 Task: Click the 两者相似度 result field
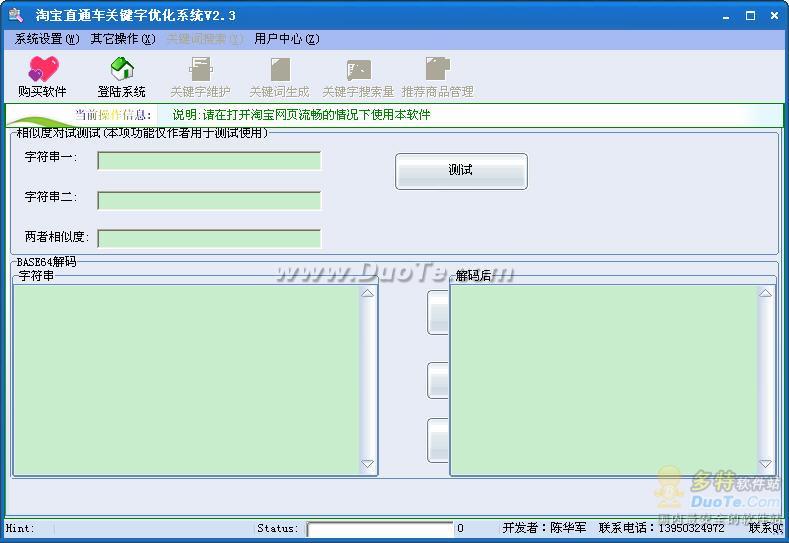point(209,238)
